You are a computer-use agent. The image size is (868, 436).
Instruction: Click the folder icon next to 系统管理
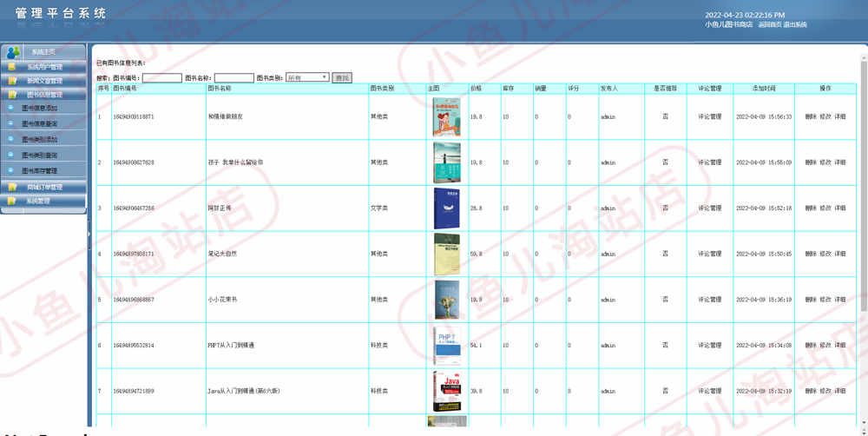[x=11, y=201]
